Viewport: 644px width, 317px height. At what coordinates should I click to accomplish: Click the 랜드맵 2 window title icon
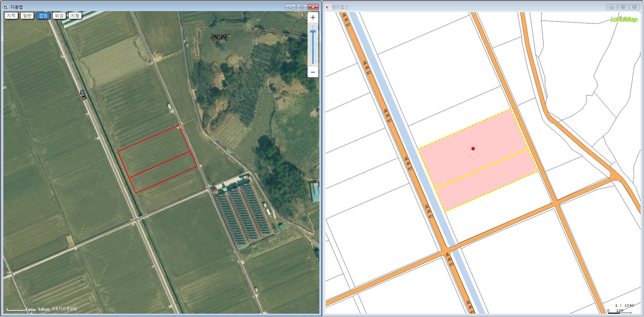point(328,7)
